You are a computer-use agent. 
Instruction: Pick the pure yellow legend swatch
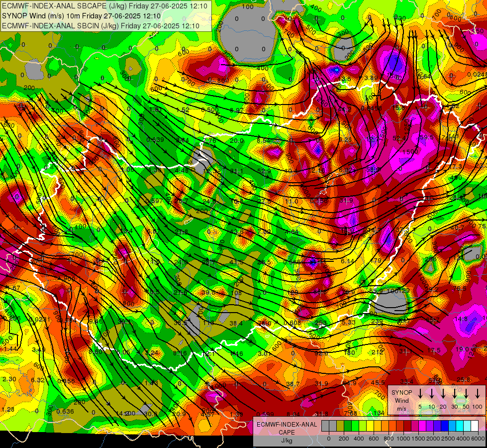tap(370, 426)
